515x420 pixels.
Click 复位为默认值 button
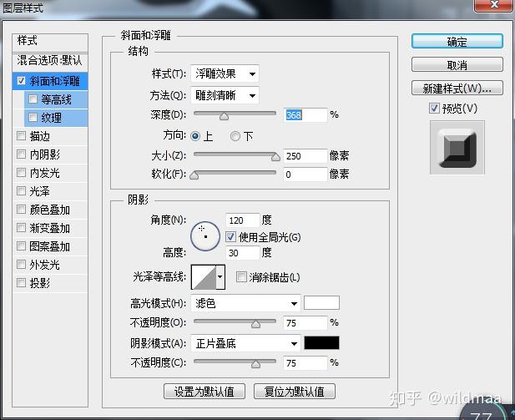pos(295,392)
